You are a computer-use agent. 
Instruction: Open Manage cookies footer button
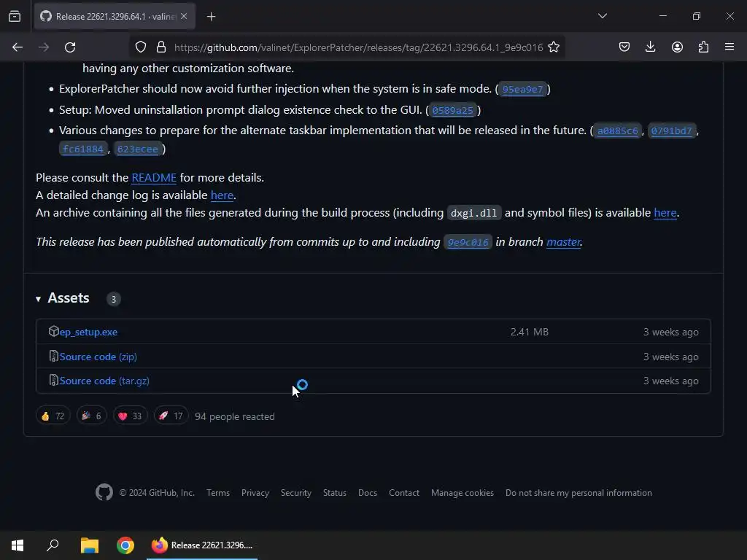(x=462, y=493)
